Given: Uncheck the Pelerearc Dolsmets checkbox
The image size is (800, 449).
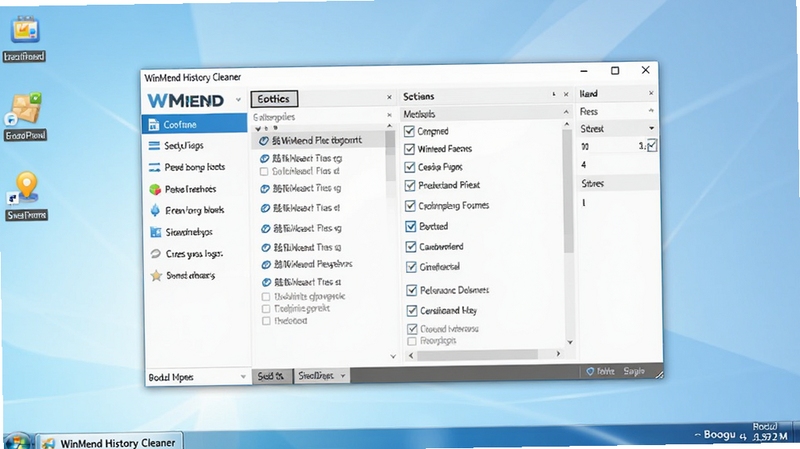Looking at the screenshot, I should tap(412, 290).
